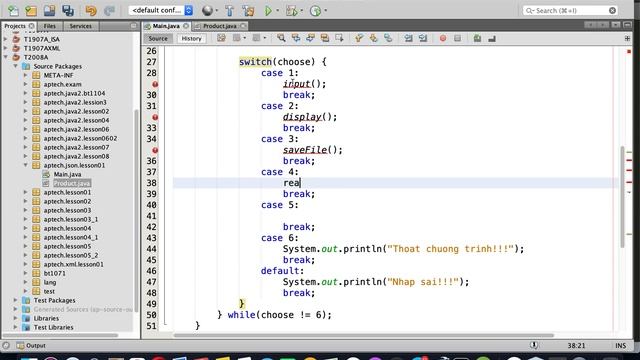Select Main.java in the project tree

(x=67, y=174)
